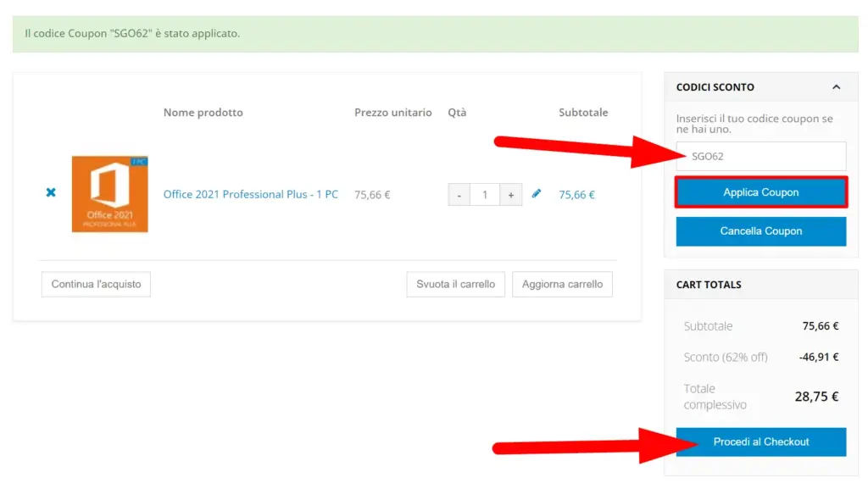This screenshot has width=868, height=483.
Task: Focus the coupon code field containing SGO62
Action: point(761,157)
